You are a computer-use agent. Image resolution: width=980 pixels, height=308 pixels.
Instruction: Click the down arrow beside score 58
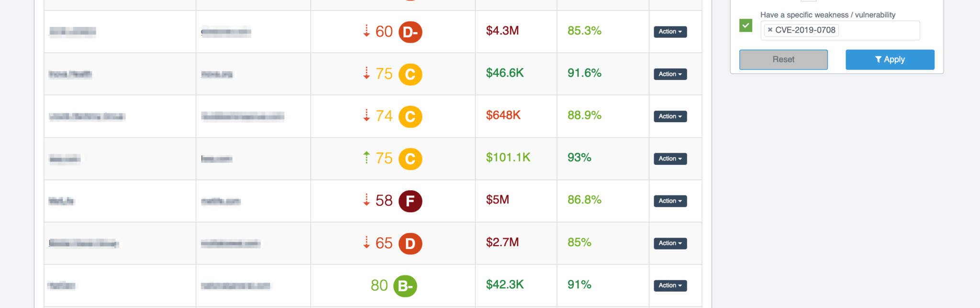click(x=367, y=200)
